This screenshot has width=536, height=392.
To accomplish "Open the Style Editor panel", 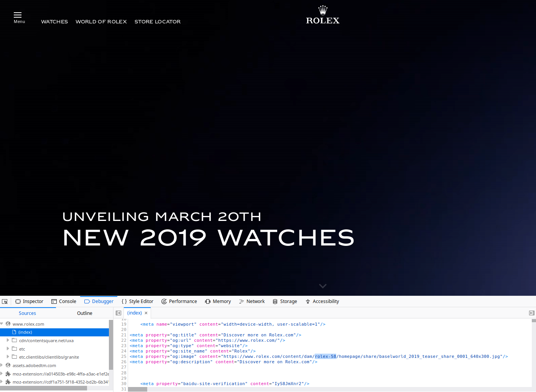I will [x=138, y=301].
